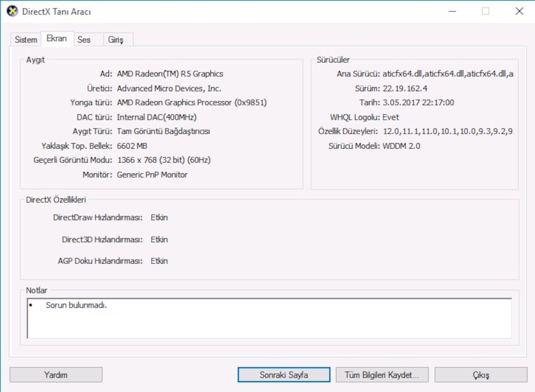Click the 'WDDM 2.0' driver model value
Viewport: 535px width, 392px height.
[401, 146]
